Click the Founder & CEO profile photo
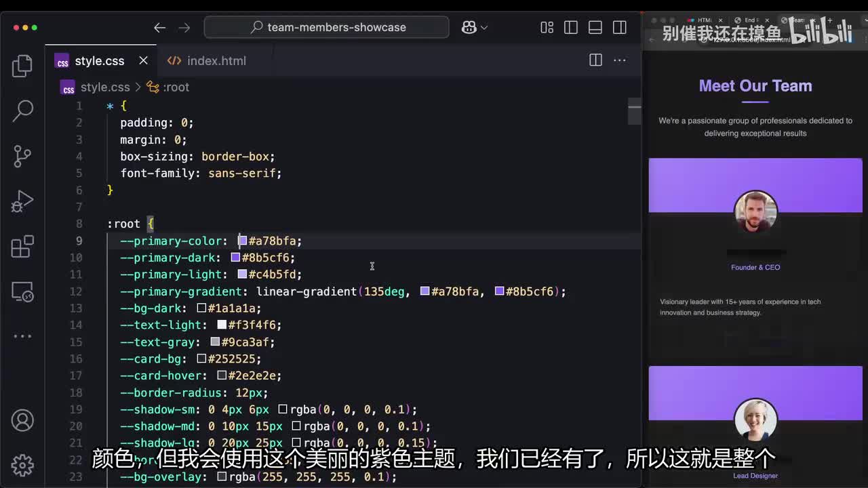This screenshot has width=868, height=488. [x=755, y=211]
